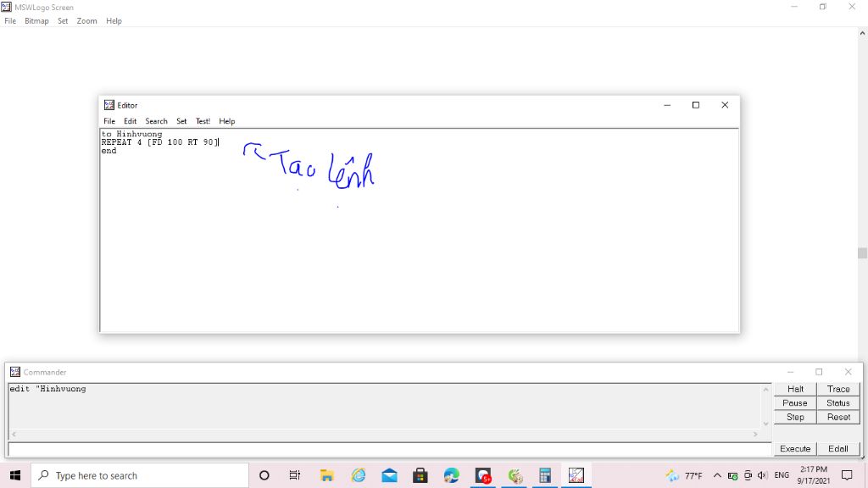
Task: Open Editor Search menu
Action: point(156,121)
